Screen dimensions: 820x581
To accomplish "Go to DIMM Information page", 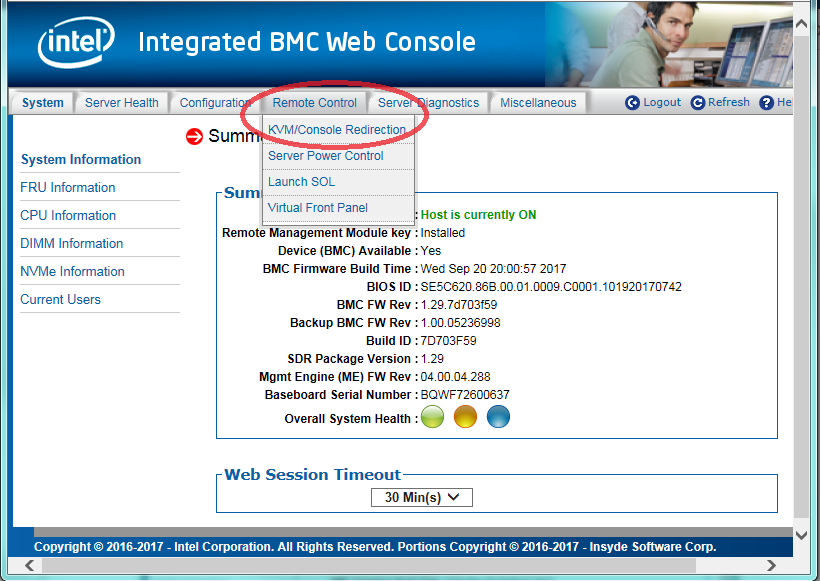I will tap(72, 243).
